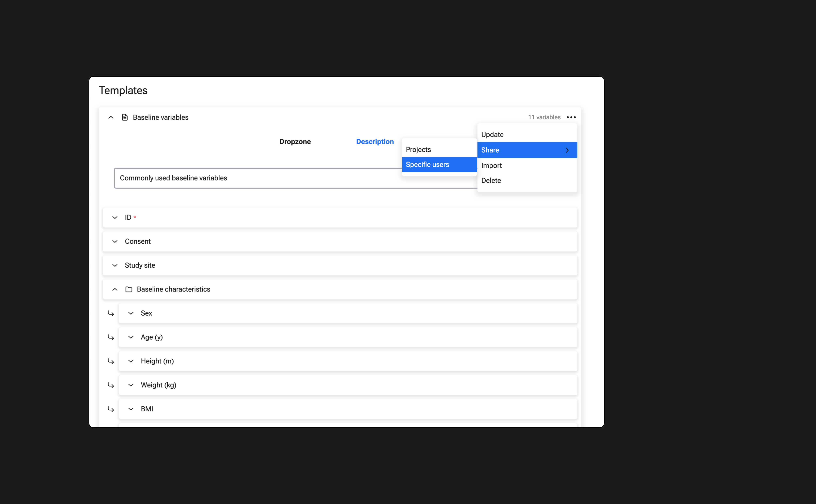Choose Delete in the template menu
Screen dimensions: 816x504
click(491, 181)
